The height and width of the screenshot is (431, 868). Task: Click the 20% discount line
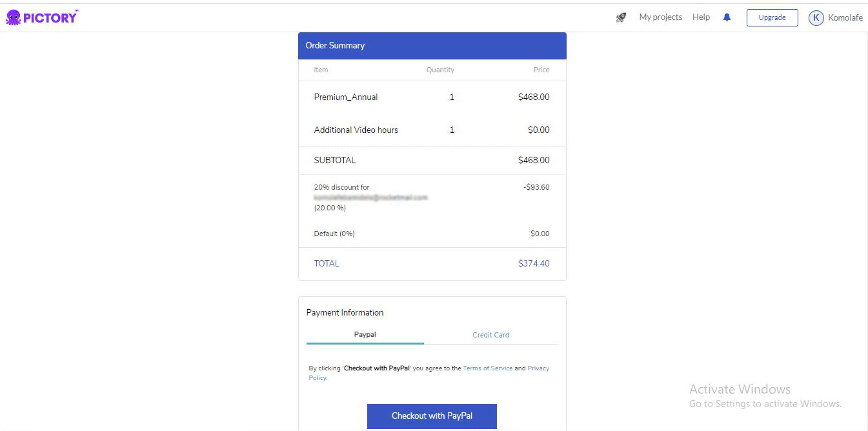(x=341, y=188)
